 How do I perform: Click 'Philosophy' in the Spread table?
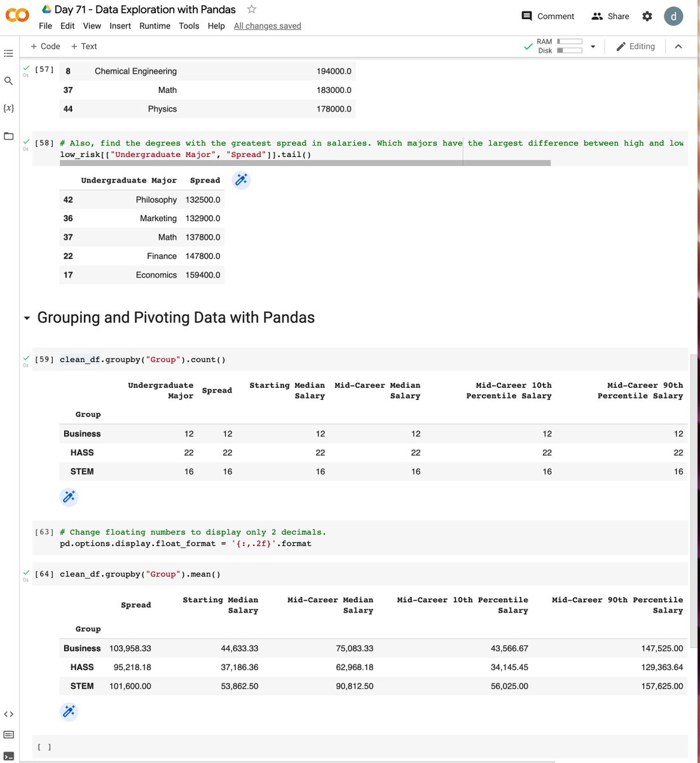coord(156,200)
